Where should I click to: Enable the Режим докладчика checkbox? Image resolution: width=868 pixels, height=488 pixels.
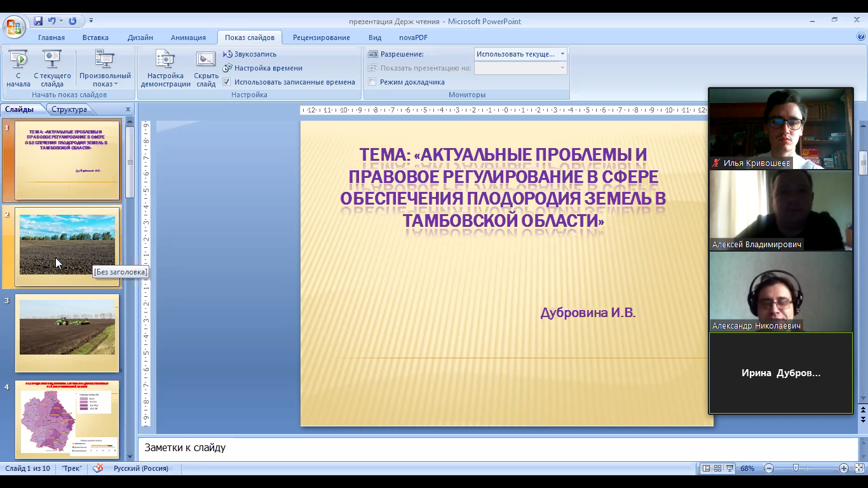pyautogui.click(x=372, y=82)
